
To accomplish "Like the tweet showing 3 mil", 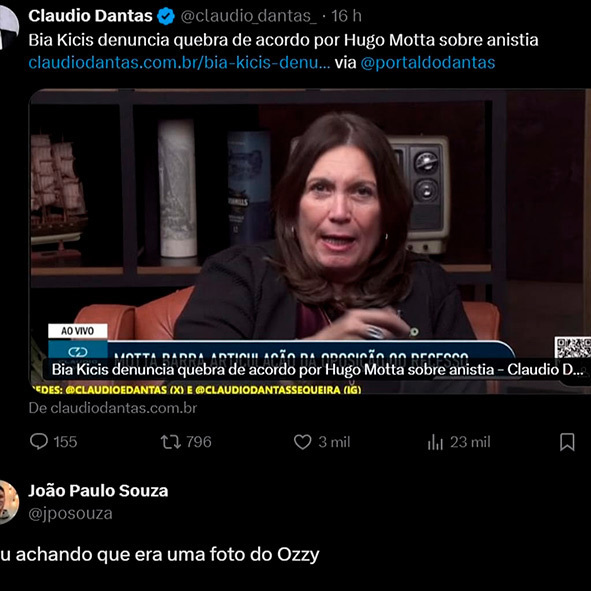I will coord(302,442).
